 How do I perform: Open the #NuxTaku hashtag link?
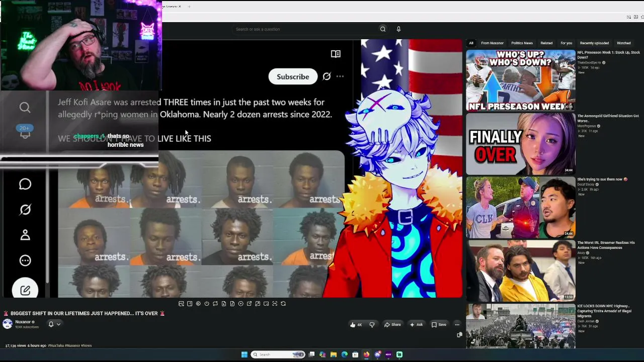(56, 346)
